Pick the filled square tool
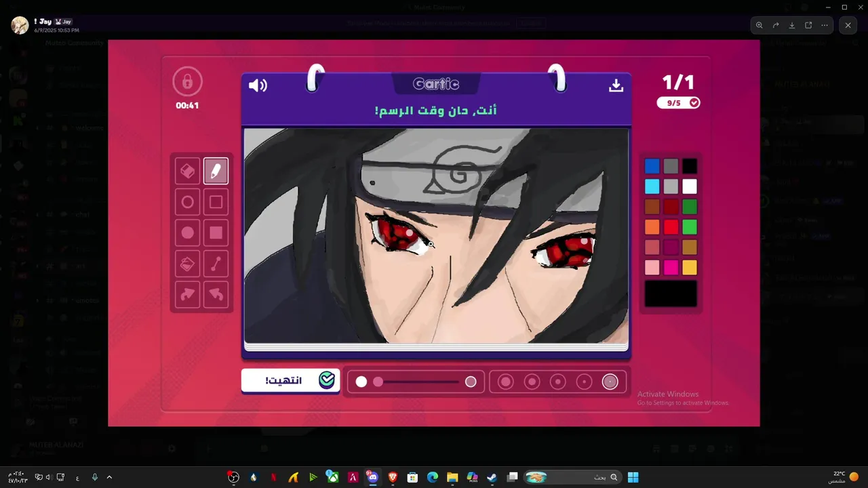The image size is (868, 488). click(x=216, y=233)
